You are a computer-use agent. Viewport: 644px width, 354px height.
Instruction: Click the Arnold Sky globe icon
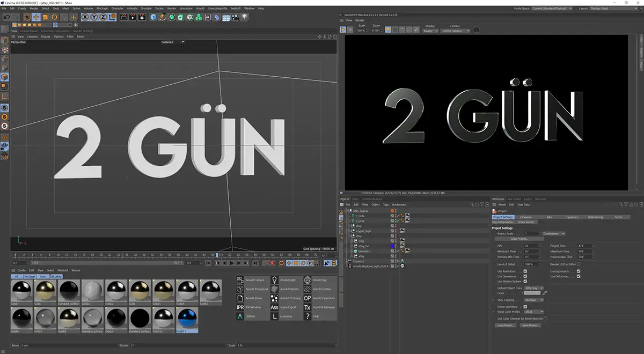click(x=308, y=280)
